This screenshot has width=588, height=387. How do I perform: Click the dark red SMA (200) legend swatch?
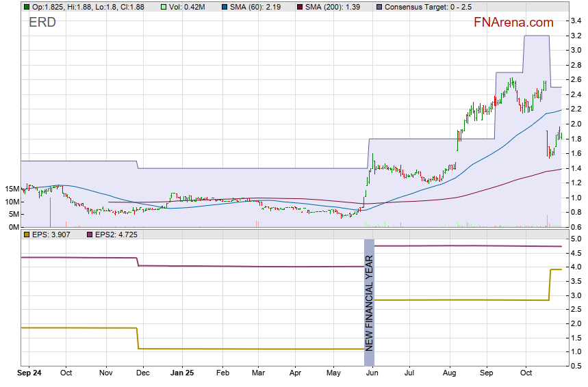[301, 6]
